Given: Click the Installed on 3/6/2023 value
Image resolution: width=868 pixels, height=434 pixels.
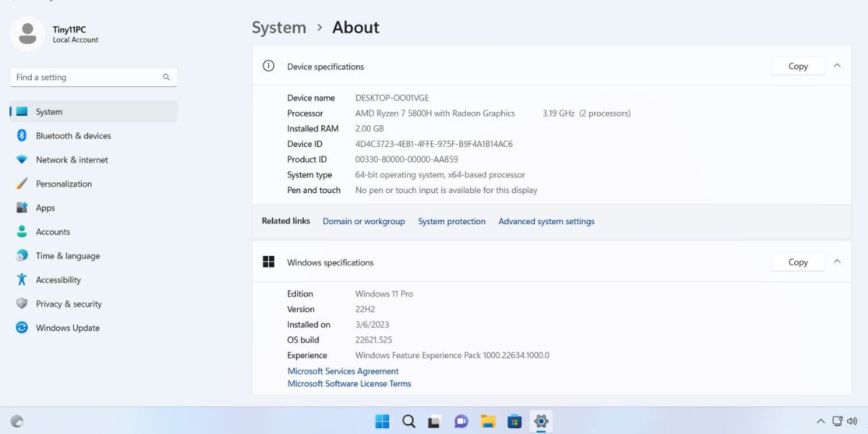Looking at the screenshot, I should click(x=372, y=325).
